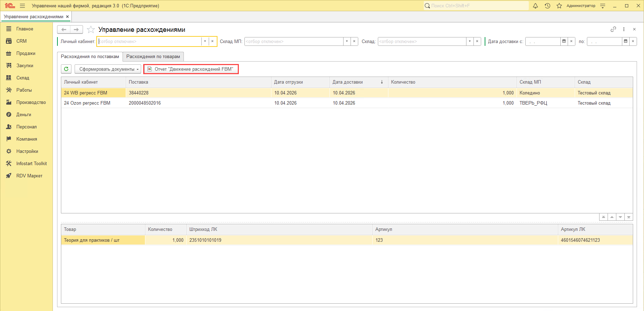The image size is (644, 311).
Task: Open notifications bell icon
Action: point(535,6)
